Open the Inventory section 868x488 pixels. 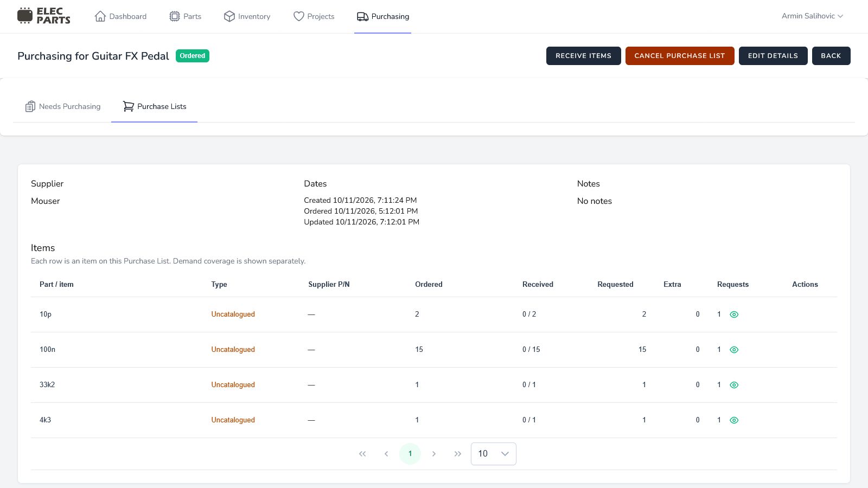coord(247,16)
